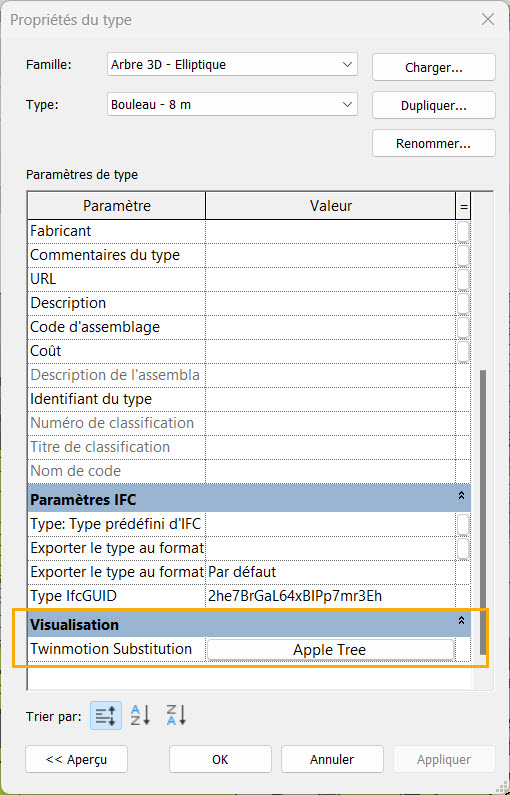Toggle the URL row association checkbox
This screenshot has width=510, height=795.
tap(463, 279)
